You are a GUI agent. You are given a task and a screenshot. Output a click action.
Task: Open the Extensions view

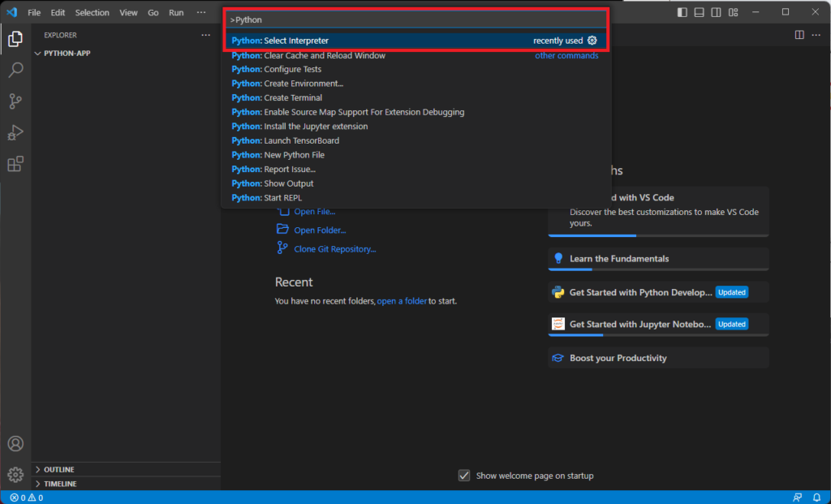tap(15, 163)
